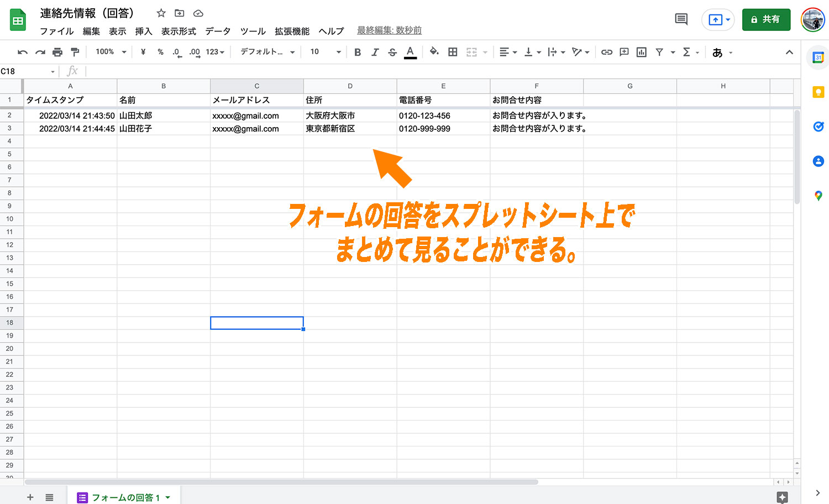
Task: Open text wrapping dropdown
Action: click(556, 52)
